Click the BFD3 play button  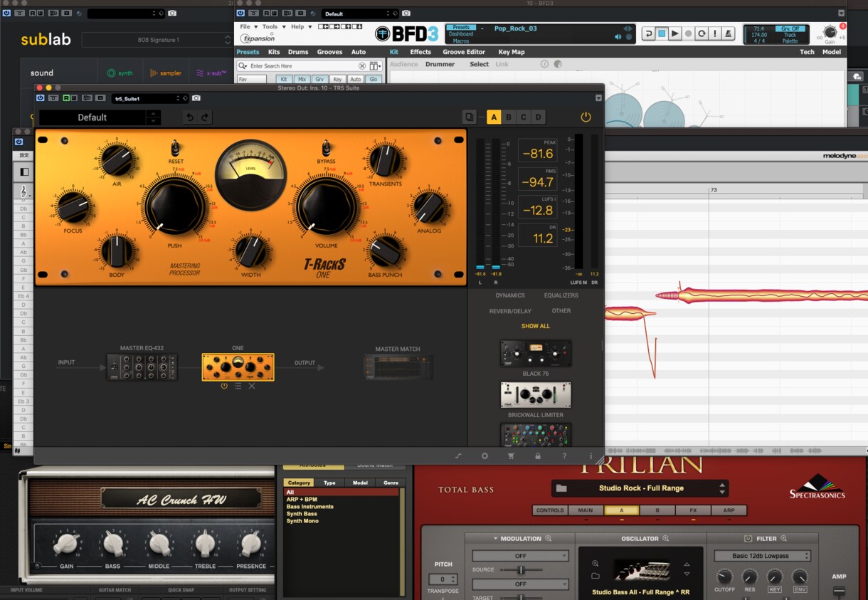[x=674, y=33]
